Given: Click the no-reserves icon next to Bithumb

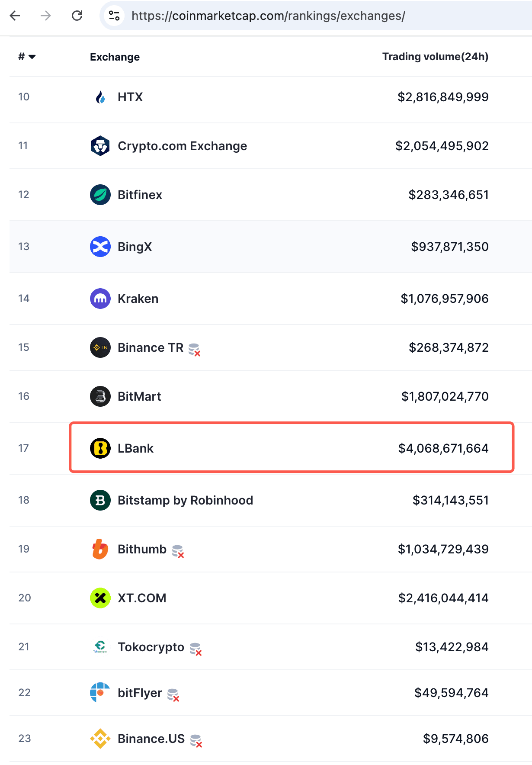Looking at the screenshot, I should click(178, 551).
